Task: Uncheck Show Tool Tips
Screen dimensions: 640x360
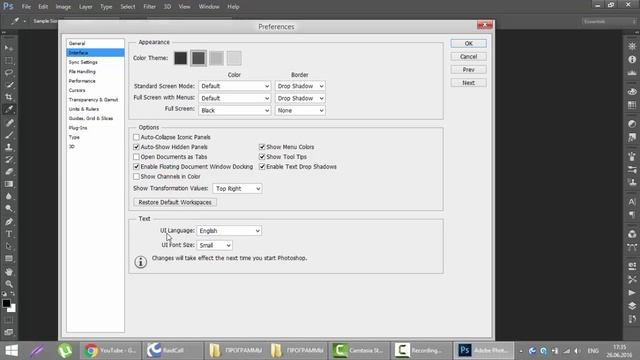Action: [262, 157]
